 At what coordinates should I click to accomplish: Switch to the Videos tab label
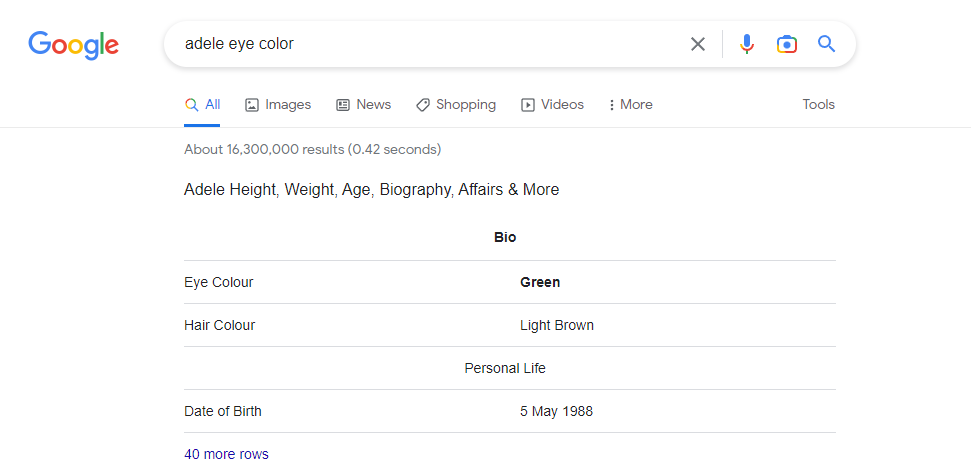(562, 105)
